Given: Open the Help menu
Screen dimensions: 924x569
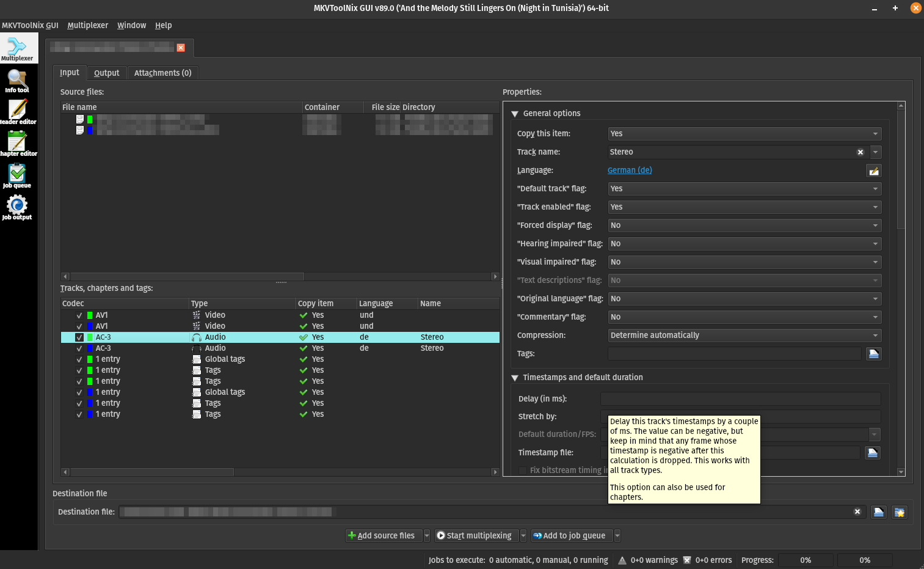Looking at the screenshot, I should [163, 25].
